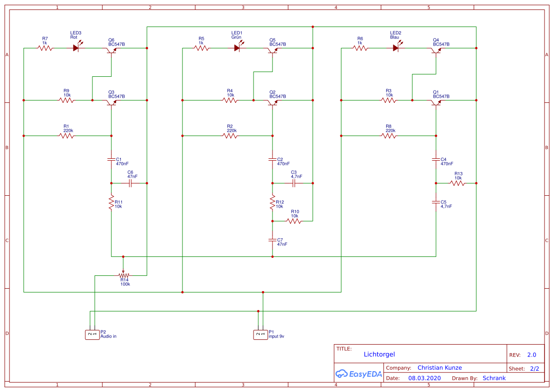Click the REV 2.0 value
The width and height of the screenshot is (554, 392).
click(531, 355)
